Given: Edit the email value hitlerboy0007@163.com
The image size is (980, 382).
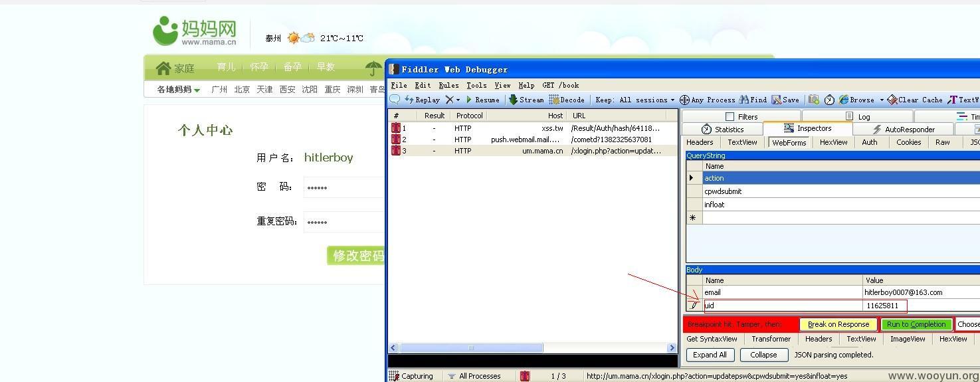Looking at the screenshot, I should pyautogui.click(x=921, y=292).
